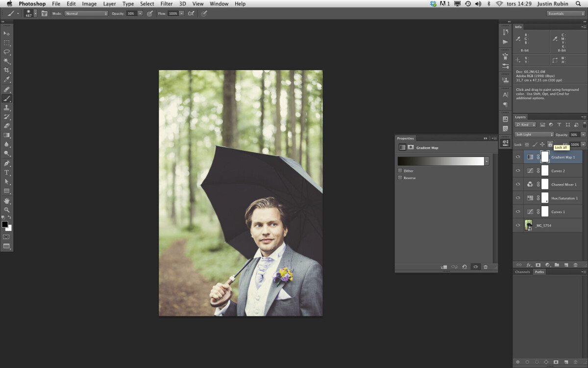Viewport: 588px width, 368px height.
Task: Open the Photoshop application menu
Action: tap(32, 4)
